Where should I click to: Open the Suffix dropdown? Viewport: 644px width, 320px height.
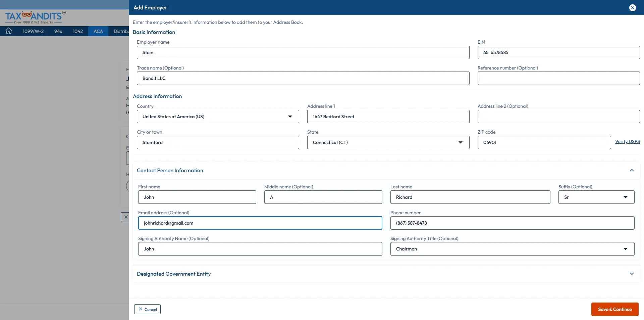click(626, 197)
